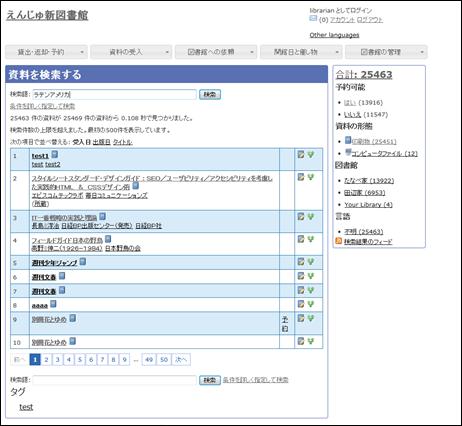462x426 pixels.
Task: Go to results page 2
Action: point(46,360)
